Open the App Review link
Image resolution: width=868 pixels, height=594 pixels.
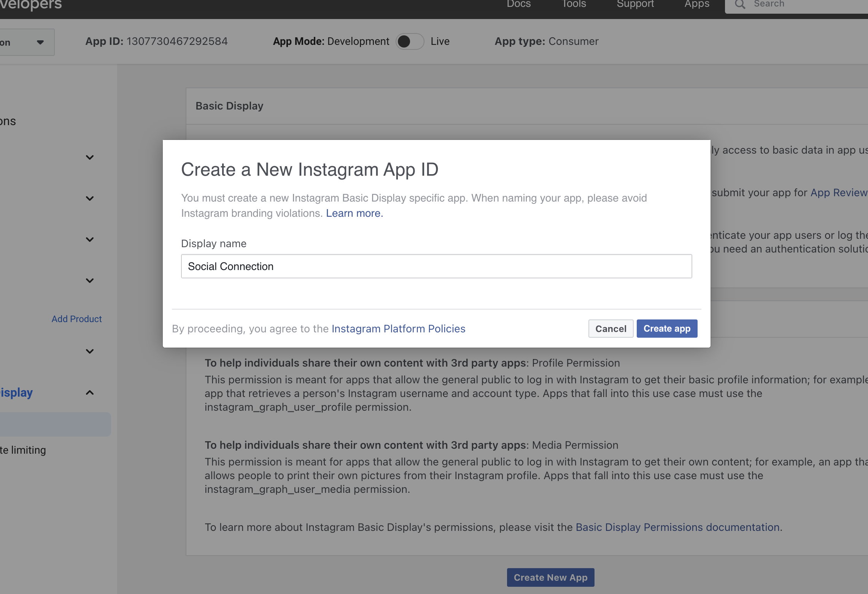(x=839, y=193)
